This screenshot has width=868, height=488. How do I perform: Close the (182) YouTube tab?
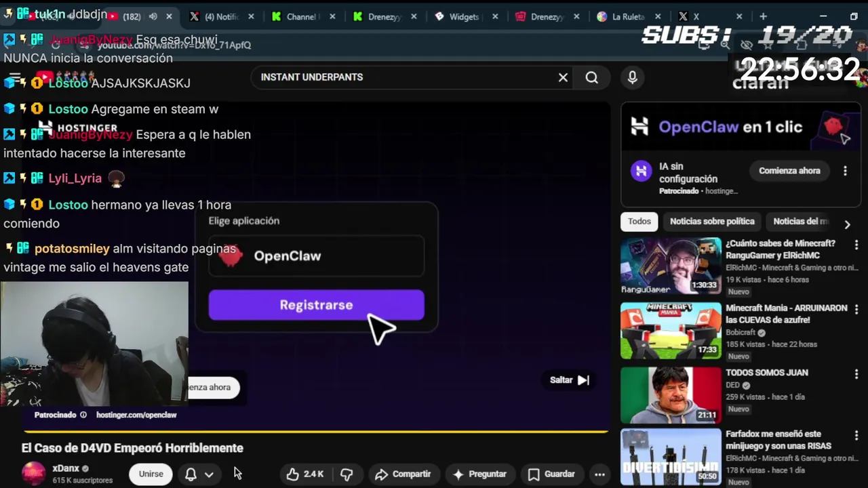[x=169, y=16]
